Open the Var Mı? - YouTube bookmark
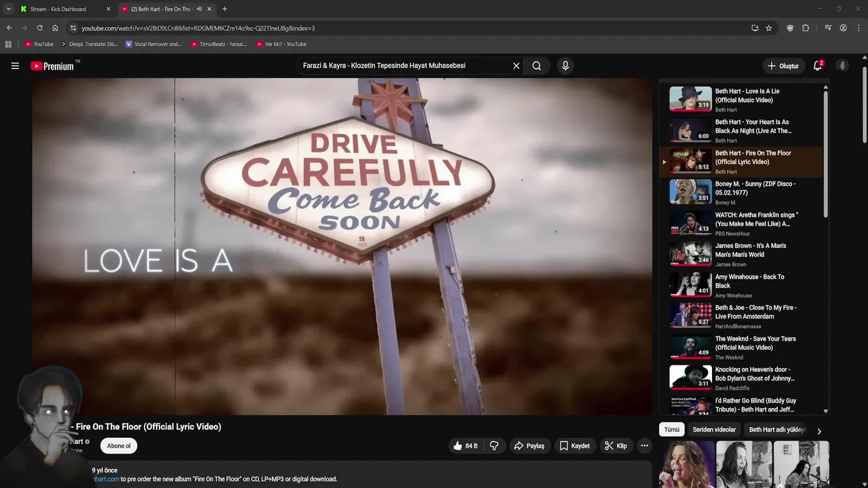868x488 pixels. (281, 44)
